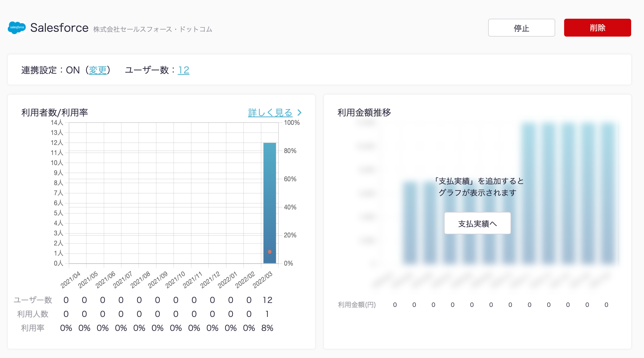Click the Salesforce app title text
The height and width of the screenshot is (358, 644).
[x=59, y=28]
